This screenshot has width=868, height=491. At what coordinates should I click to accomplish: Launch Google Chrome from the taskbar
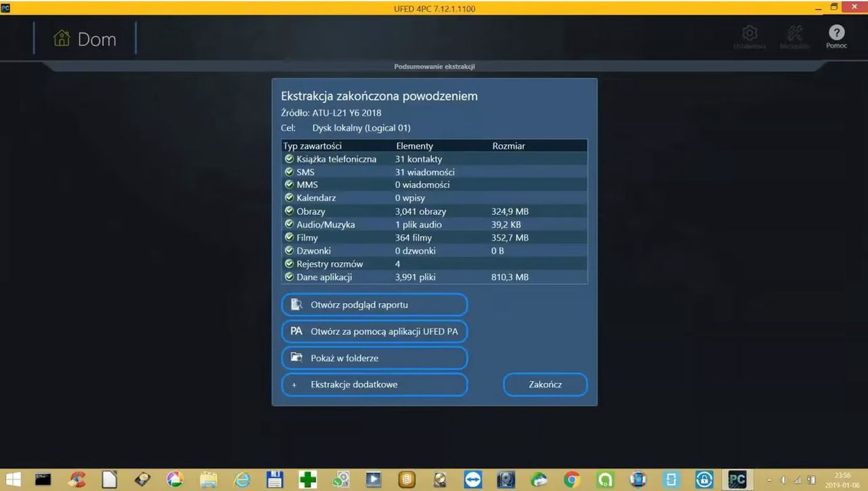coord(572,479)
